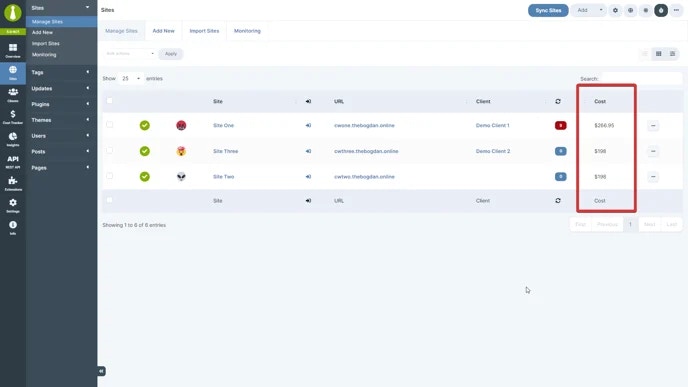This screenshot has height=387, width=688.
Task: Click Site Two's alien favicon
Action: coord(181,176)
